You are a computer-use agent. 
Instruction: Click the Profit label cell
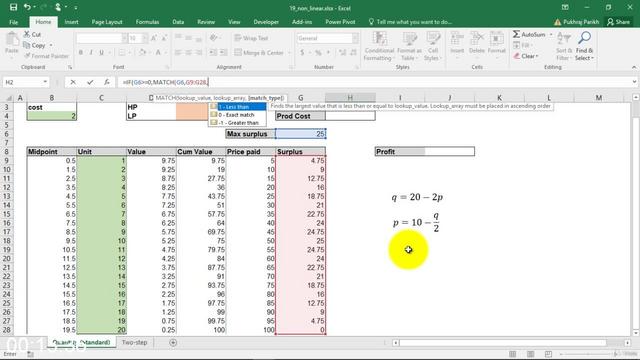point(400,151)
